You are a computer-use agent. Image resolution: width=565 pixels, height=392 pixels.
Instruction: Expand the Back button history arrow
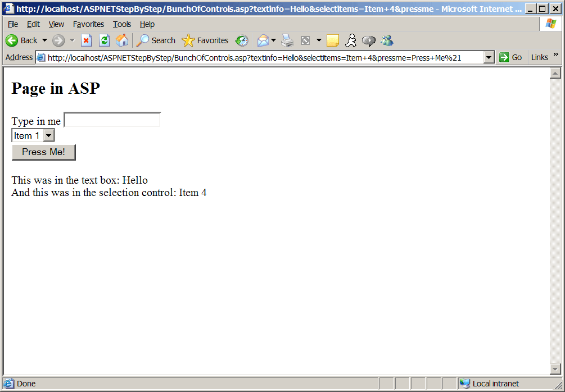[44, 40]
